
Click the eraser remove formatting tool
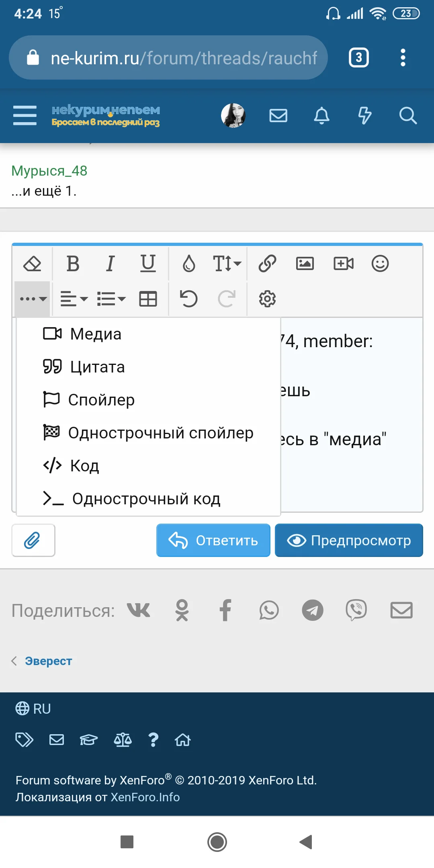33,264
